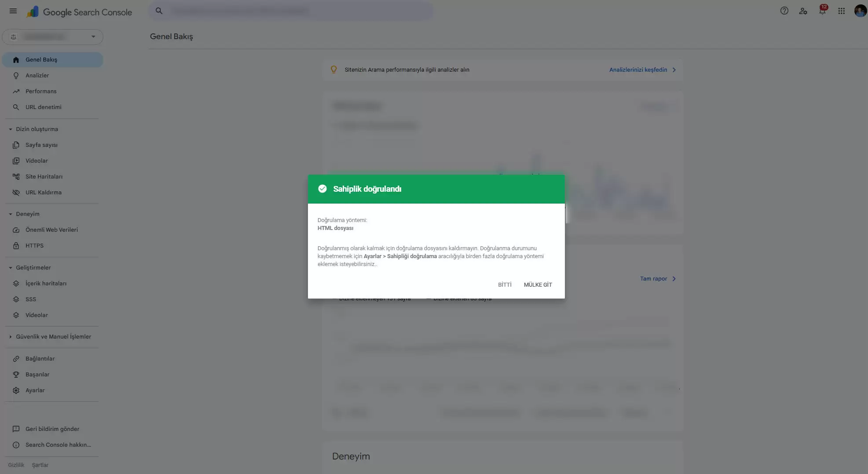Click the chevron next to Analizlerinizi keşfedin

(x=674, y=70)
